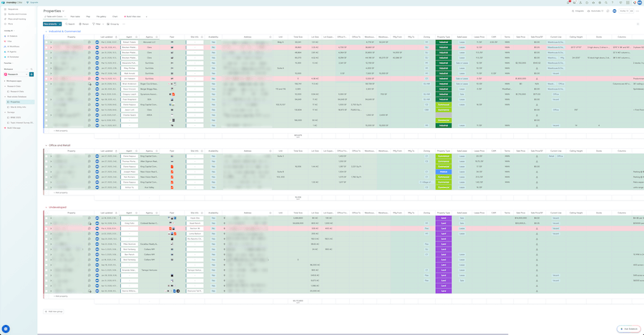Collapse the Office and Retail group

46,145
